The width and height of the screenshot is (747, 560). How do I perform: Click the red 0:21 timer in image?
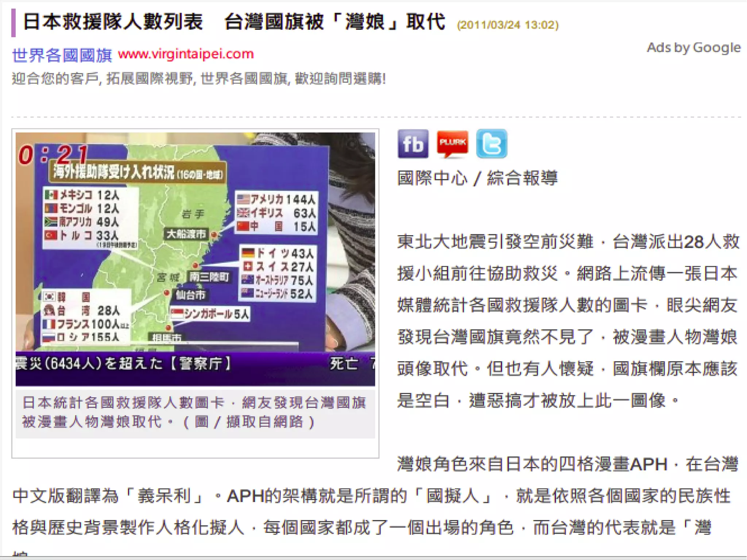pos(53,154)
